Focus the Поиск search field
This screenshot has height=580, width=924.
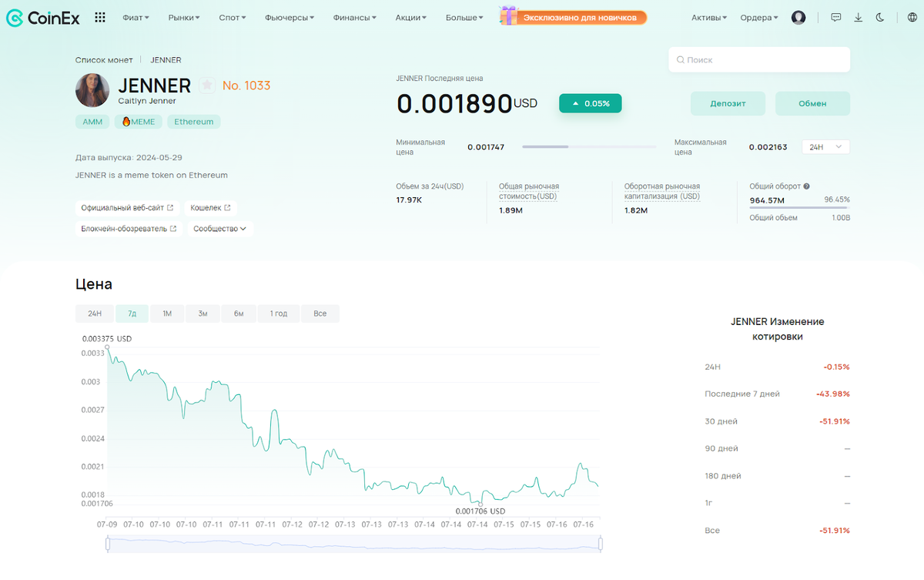pyautogui.click(x=759, y=59)
